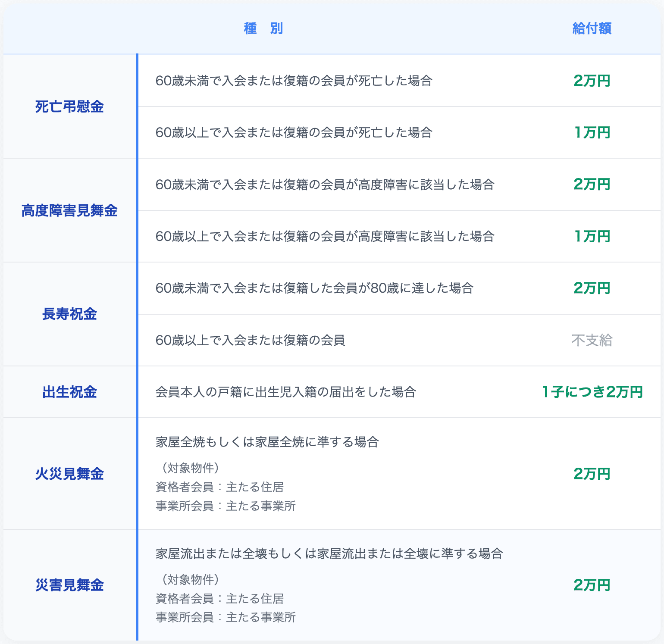Click 60歳未満 member death condition text

pyautogui.click(x=294, y=81)
